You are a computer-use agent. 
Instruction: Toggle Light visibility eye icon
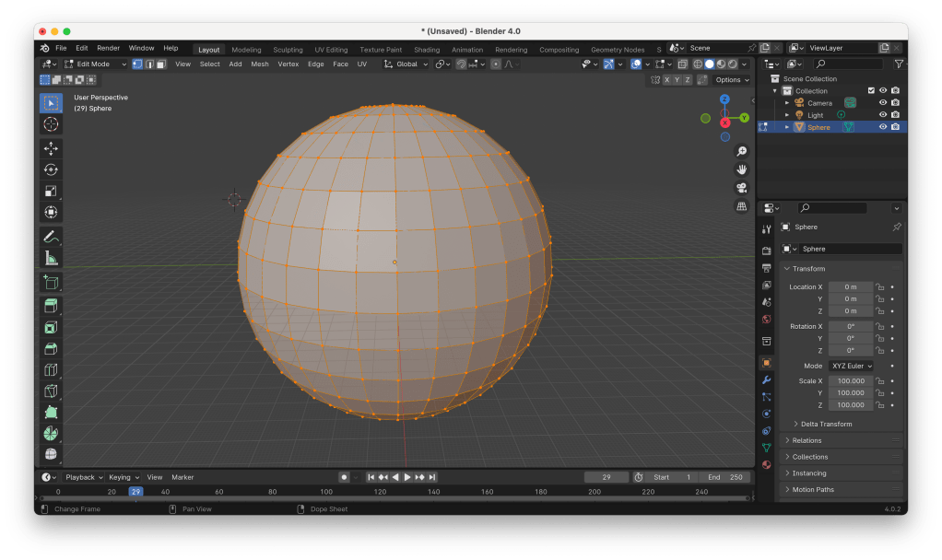click(882, 115)
